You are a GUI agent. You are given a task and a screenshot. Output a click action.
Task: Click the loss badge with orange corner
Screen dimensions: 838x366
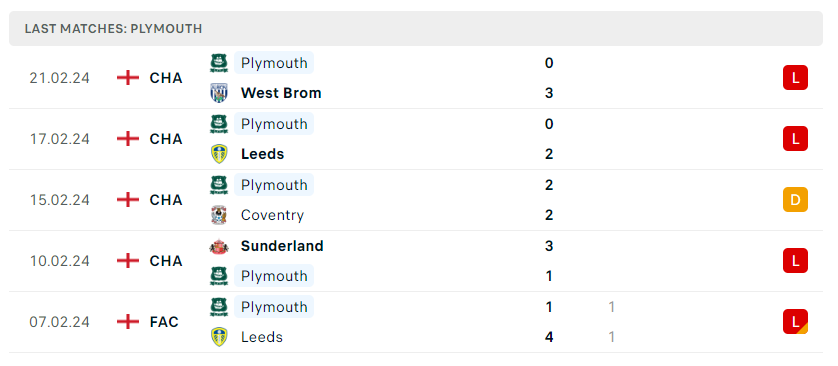(x=795, y=322)
